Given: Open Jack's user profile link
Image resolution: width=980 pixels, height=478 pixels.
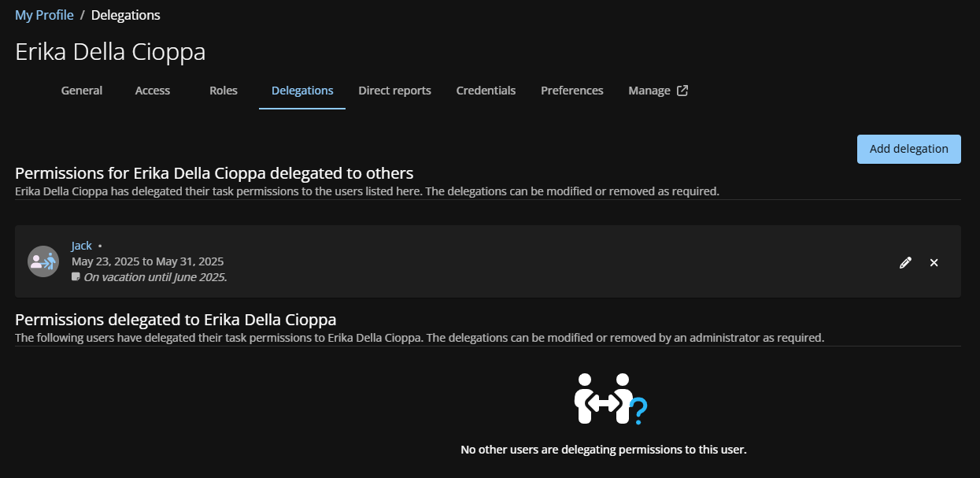Looking at the screenshot, I should coord(81,246).
